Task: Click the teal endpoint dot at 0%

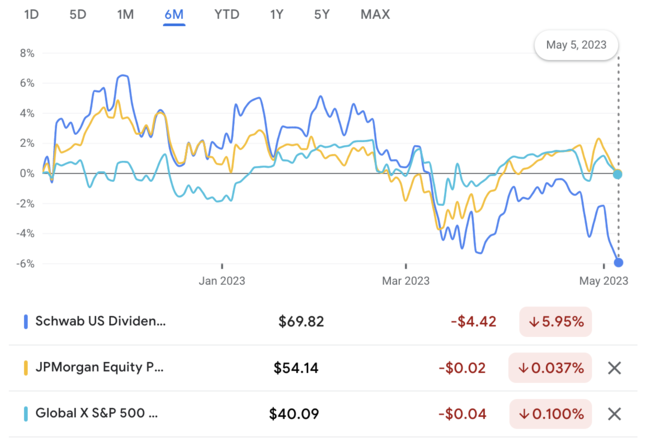Action: [x=617, y=174]
